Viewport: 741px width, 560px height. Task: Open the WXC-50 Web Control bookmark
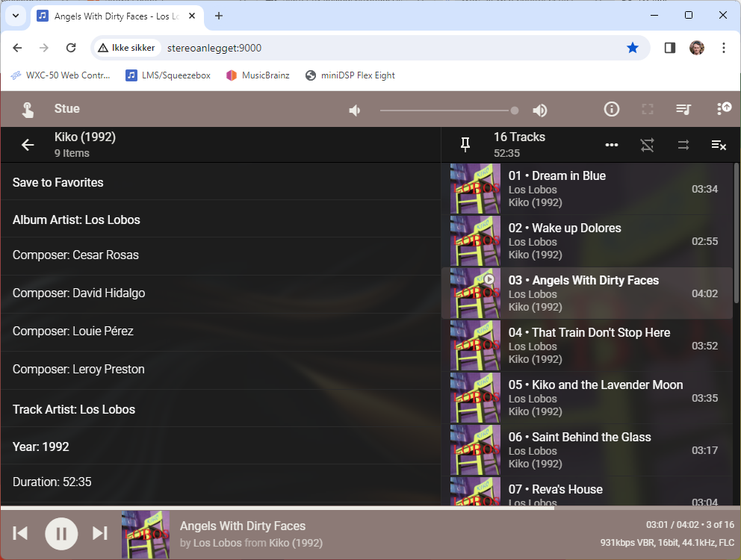(61, 75)
